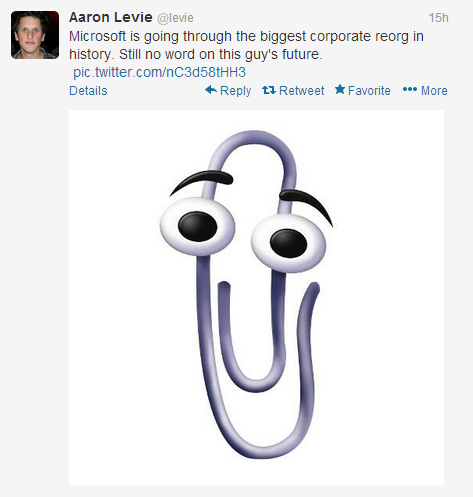The image size is (473, 497).
Task: Click the Aaron Levie display name
Action: pyautogui.click(x=111, y=17)
